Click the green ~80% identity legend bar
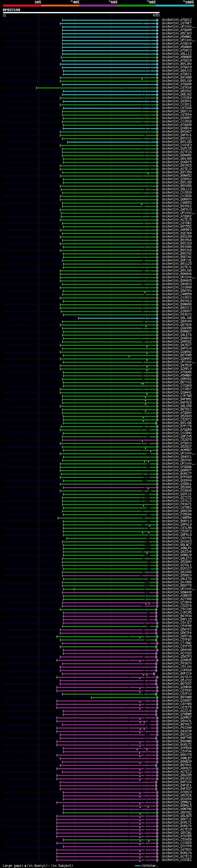The width and height of the screenshot is (197, 868). pyautogui.click(x=137, y=6)
